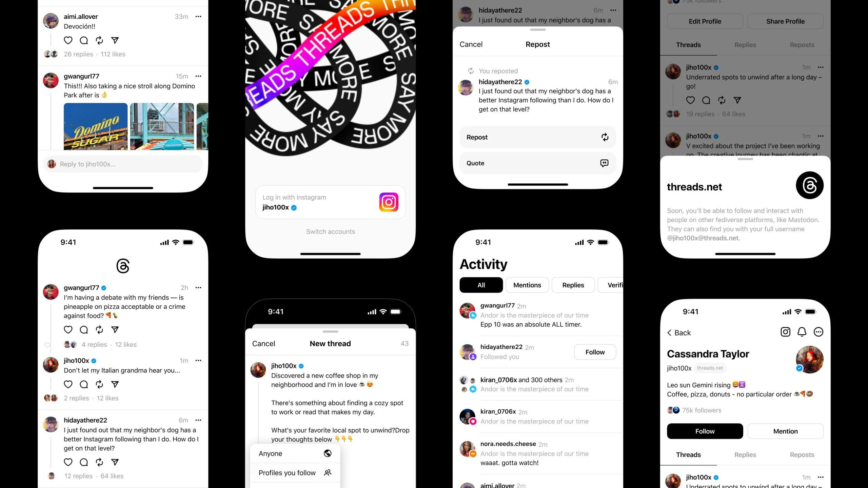Tap the share/filter icon on jiho100x thread

pos(115,384)
